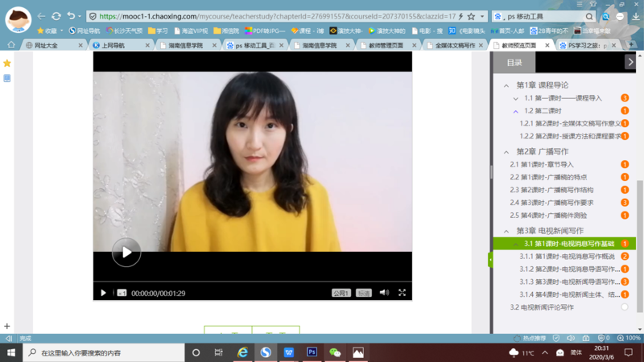The image size is (644, 362).
Task: Reload the page with the refresh icon
Action: pos(56,16)
